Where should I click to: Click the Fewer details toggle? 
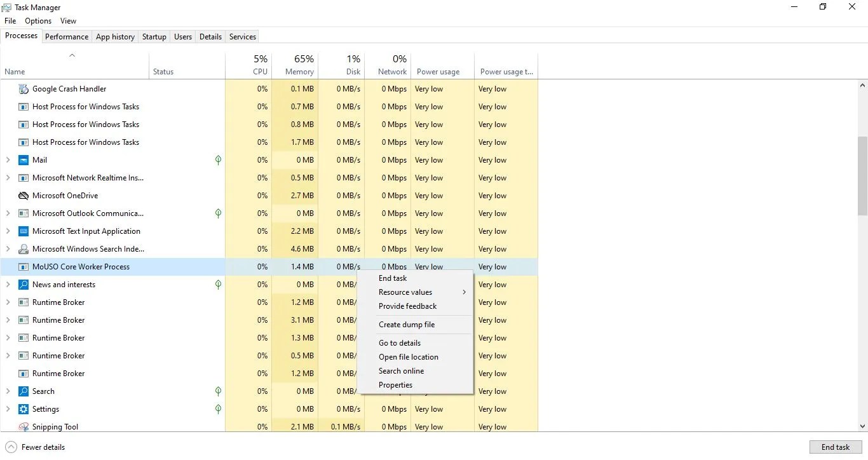[35, 447]
